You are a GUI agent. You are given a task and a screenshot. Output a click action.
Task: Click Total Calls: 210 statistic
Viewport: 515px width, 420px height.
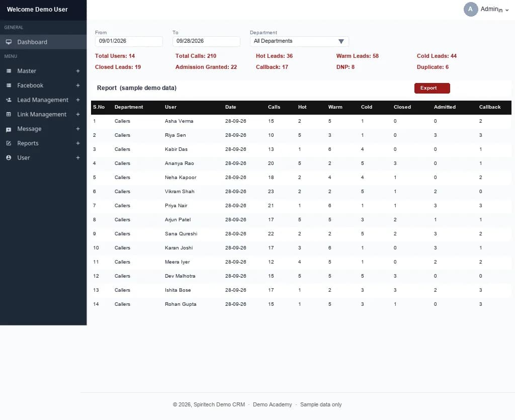pyautogui.click(x=196, y=56)
